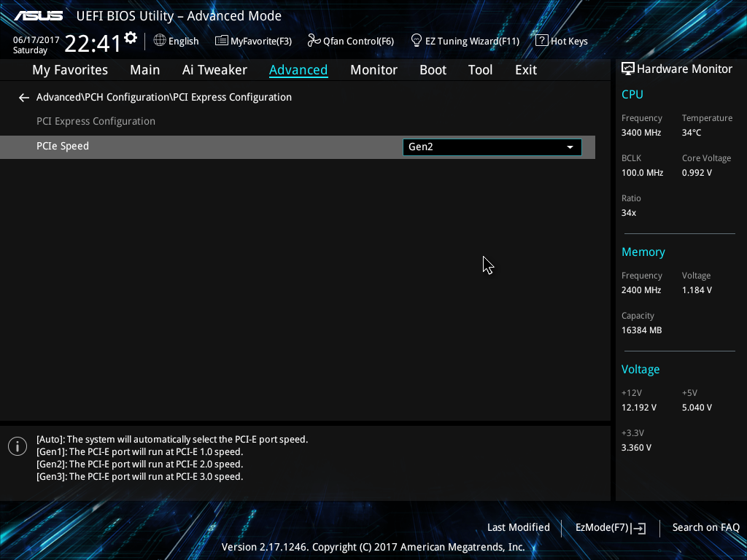Click the CPU frequency value 3400 MHz
Image resolution: width=747 pixels, height=560 pixels.
pyautogui.click(x=641, y=133)
